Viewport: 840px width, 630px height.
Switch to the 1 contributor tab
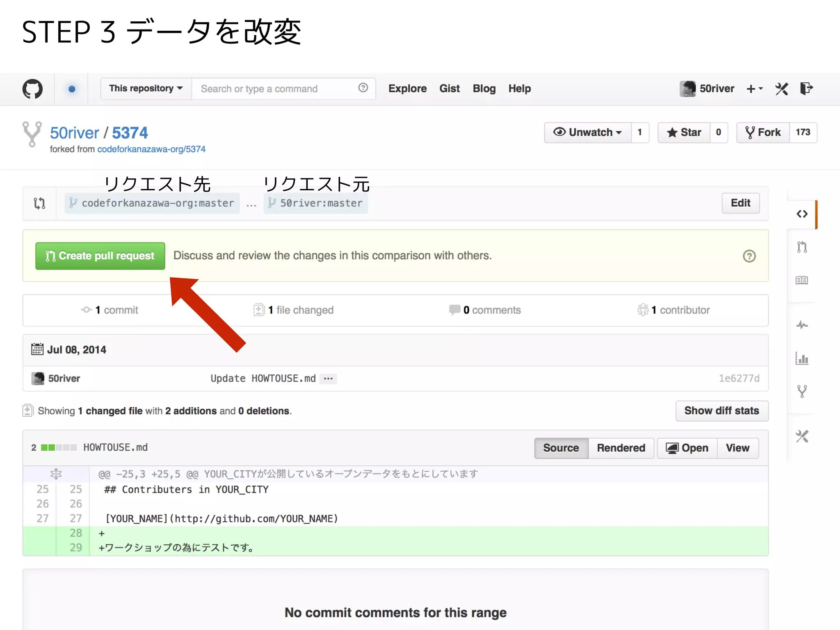click(x=673, y=310)
